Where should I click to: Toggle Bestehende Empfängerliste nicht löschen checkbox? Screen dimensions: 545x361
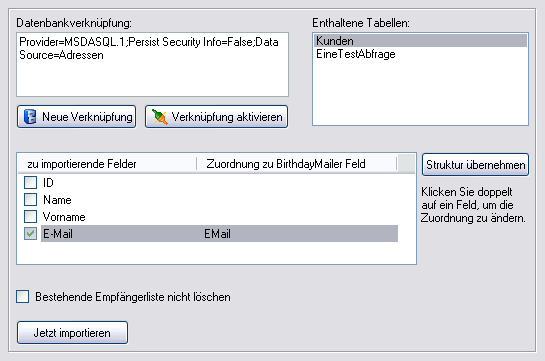[23, 297]
